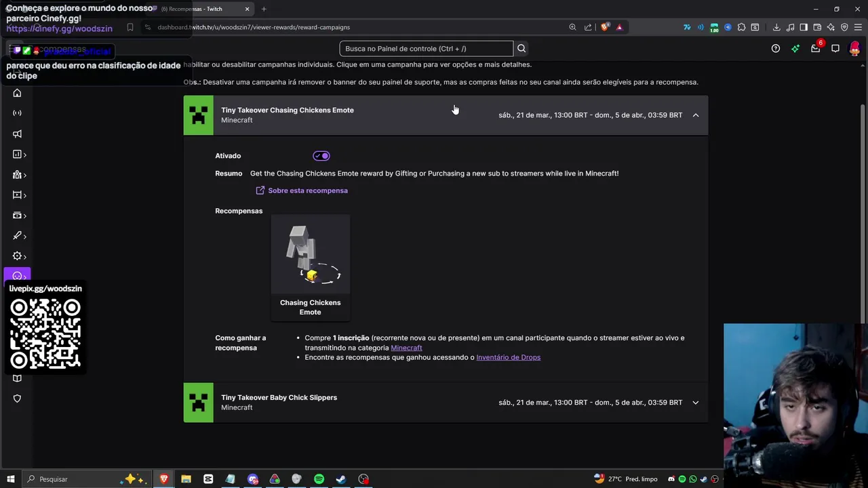Expand the analytics submenu arrow in sidebar
868x488 pixels.
coord(25,155)
